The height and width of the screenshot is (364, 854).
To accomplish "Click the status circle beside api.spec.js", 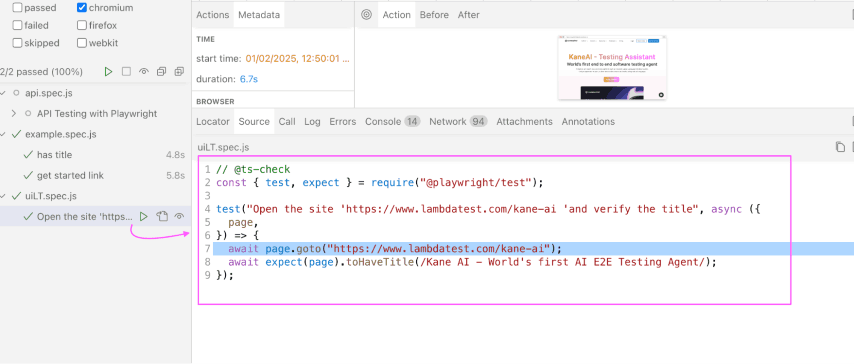I will tap(16, 93).
